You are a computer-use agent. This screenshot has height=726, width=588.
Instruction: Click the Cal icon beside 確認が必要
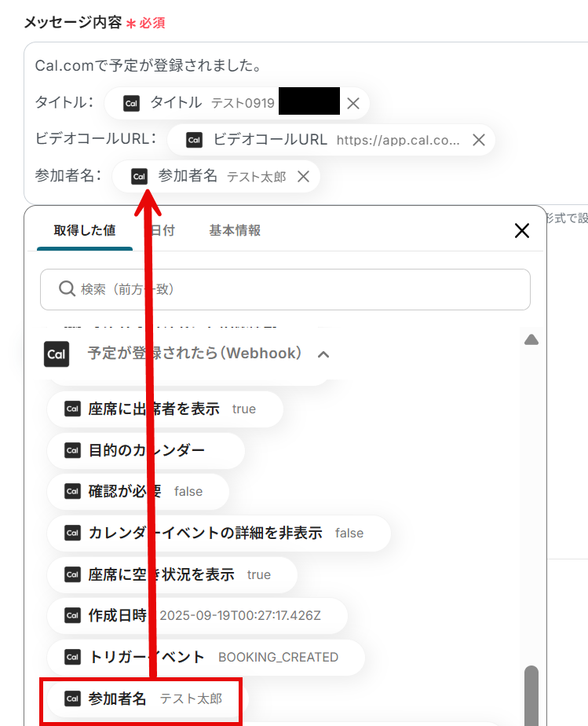click(x=73, y=492)
